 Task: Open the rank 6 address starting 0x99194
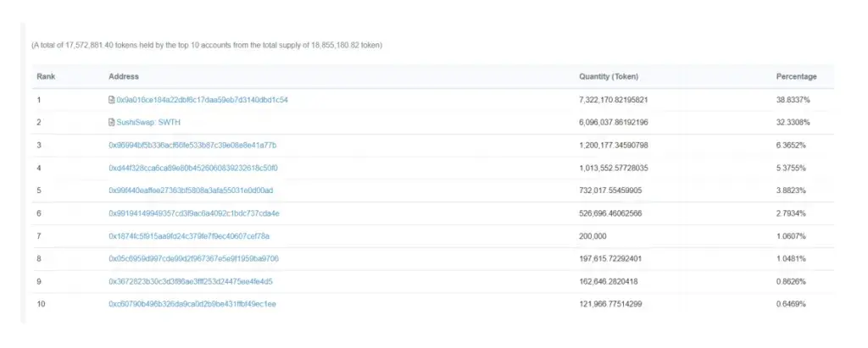coord(194,213)
